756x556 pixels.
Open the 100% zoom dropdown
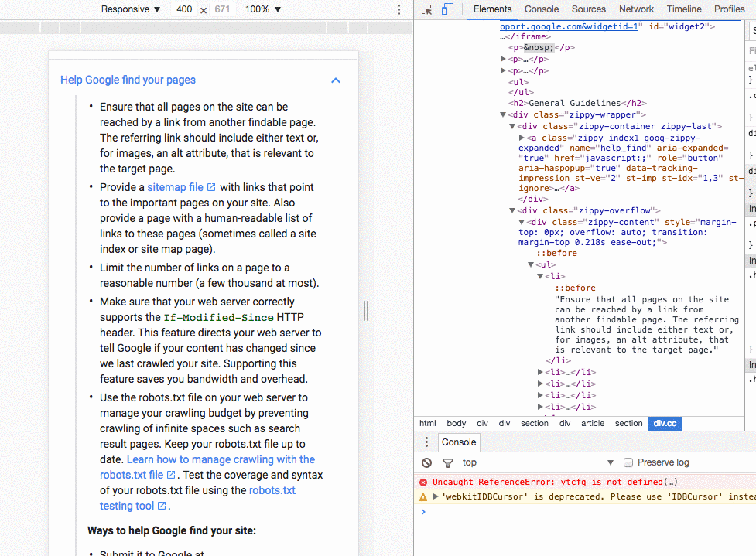click(263, 9)
